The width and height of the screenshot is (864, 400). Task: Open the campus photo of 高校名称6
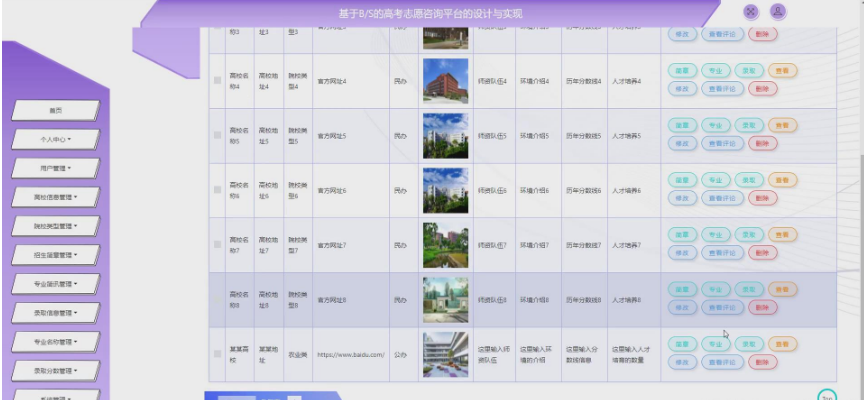coord(445,190)
